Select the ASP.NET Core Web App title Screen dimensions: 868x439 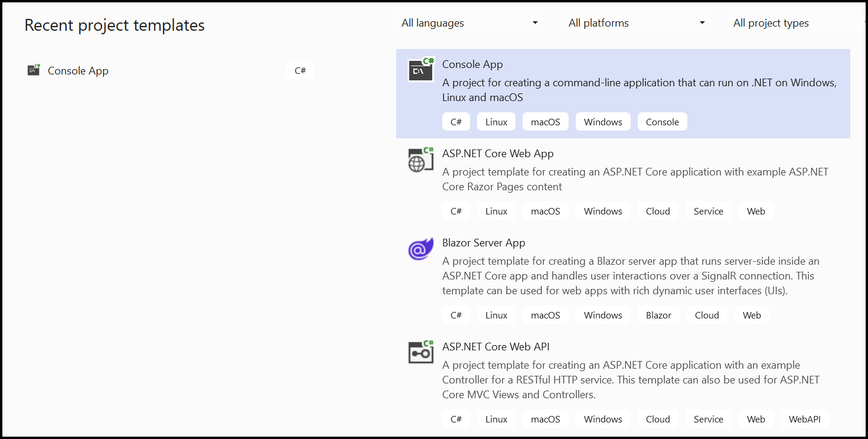click(498, 154)
